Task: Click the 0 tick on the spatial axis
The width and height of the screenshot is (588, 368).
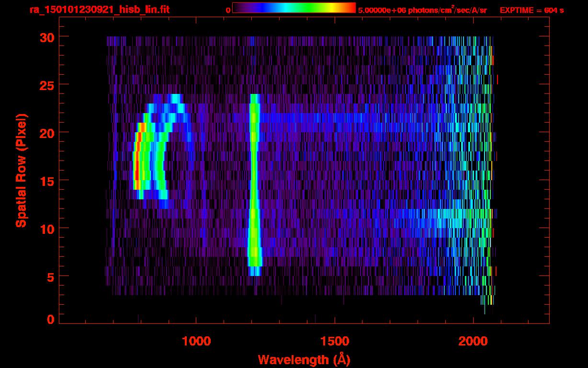Action: [50, 320]
